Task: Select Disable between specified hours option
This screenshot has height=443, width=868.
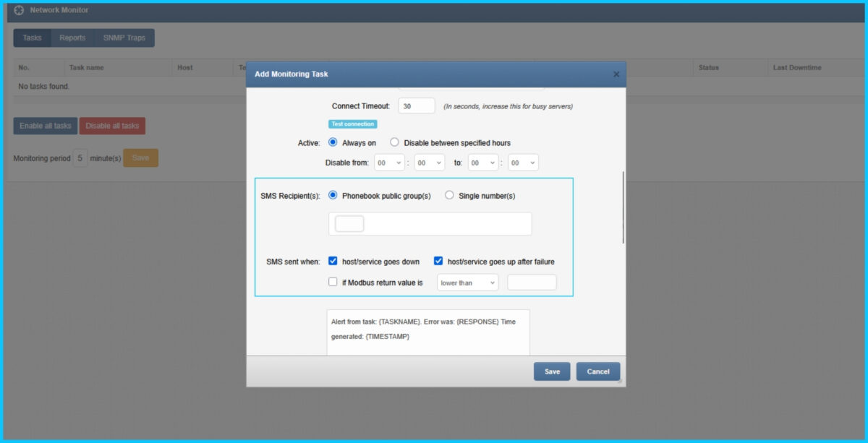Action: coord(394,142)
